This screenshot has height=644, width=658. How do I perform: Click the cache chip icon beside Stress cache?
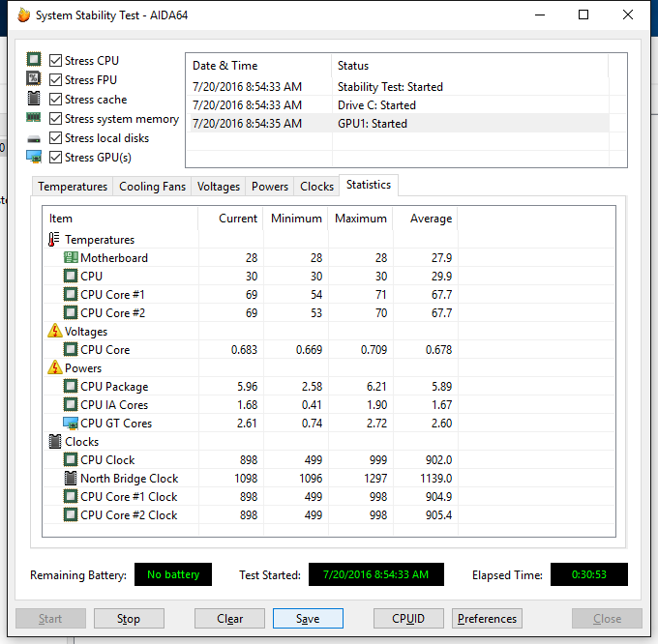tap(34, 98)
